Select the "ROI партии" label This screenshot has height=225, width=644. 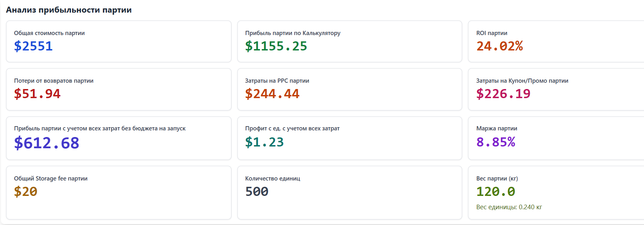point(491,33)
